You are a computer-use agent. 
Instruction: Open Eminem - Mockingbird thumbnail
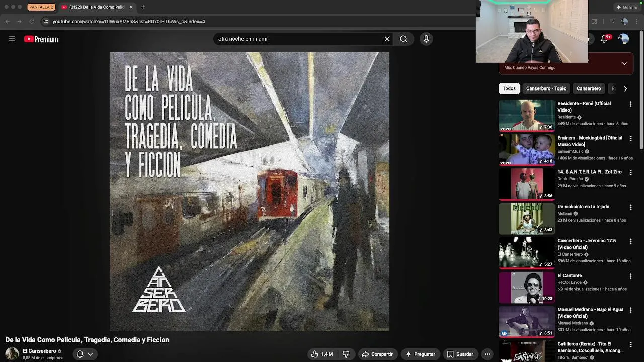coord(526,149)
